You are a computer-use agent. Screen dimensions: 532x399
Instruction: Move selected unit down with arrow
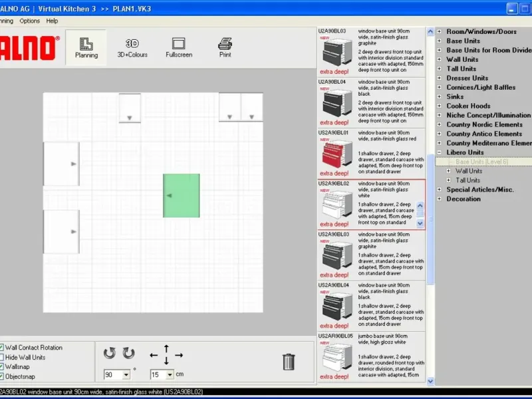click(x=166, y=361)
